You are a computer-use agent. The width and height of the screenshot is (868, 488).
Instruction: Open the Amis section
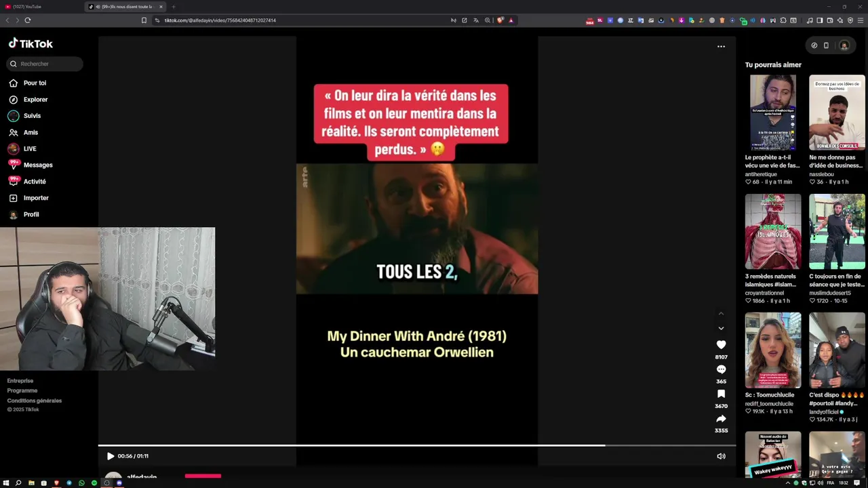[23, 132]
